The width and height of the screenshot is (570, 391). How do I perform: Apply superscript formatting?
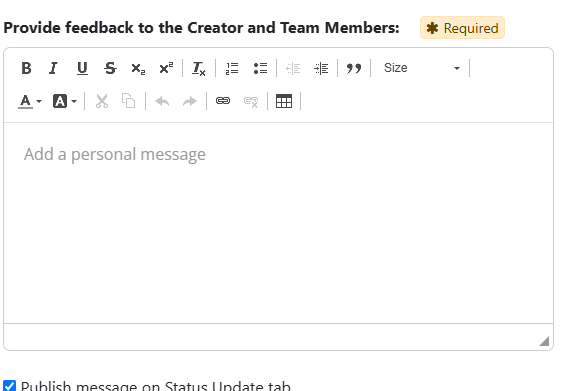(166, 68)
